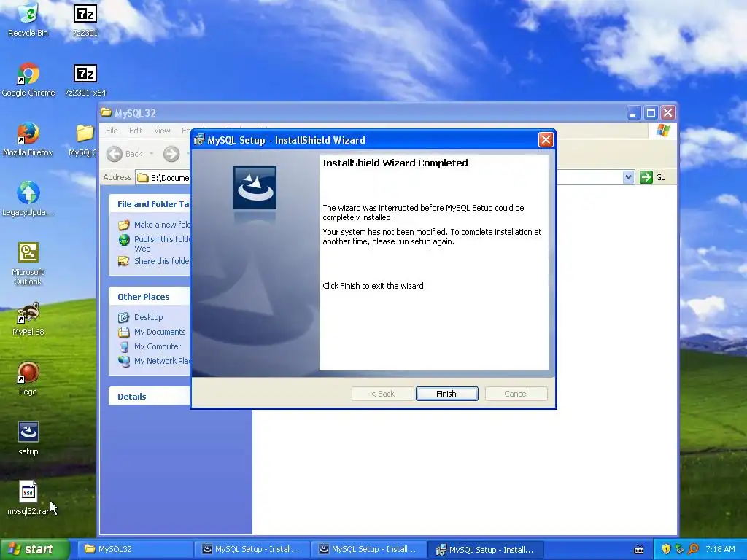Viewport: 747px width, 560px height.
Task: Close the MySQL Setup wizard dialog
Action: click(546, 139)
